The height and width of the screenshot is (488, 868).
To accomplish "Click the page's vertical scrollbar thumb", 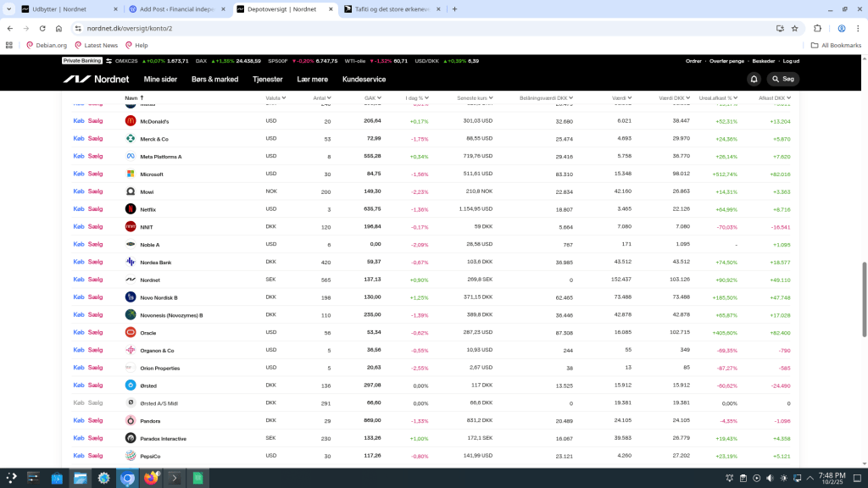I will point(864,288).
